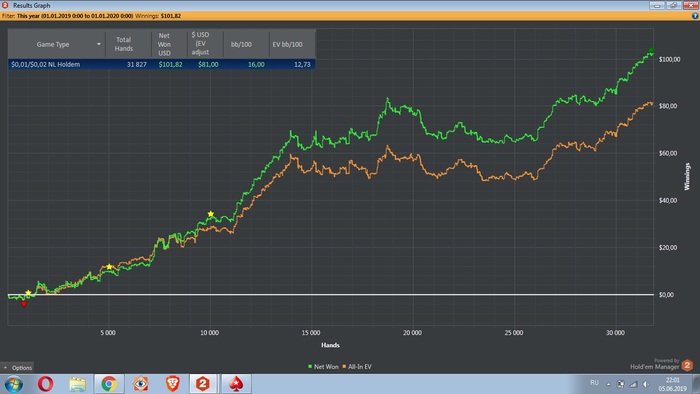Open PokerStars from the taskbar
The width and height of the screenshot is (700, 394).
point(236,384)
